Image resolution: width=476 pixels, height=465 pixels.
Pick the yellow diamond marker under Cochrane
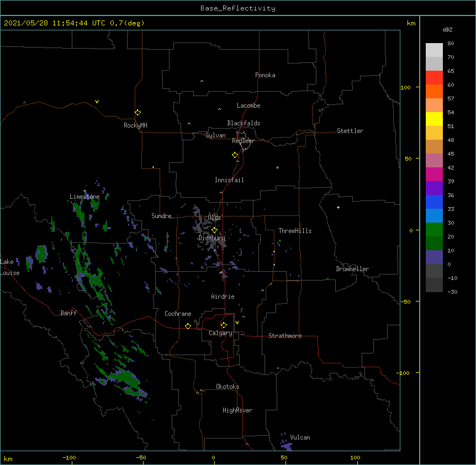(188, 326)
